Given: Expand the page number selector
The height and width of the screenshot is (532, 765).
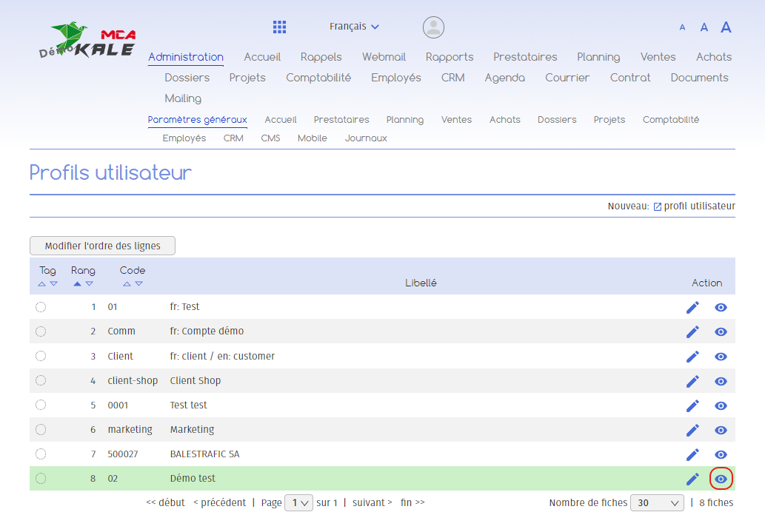Looking at the screenshot, I should (x=298, y=503).
